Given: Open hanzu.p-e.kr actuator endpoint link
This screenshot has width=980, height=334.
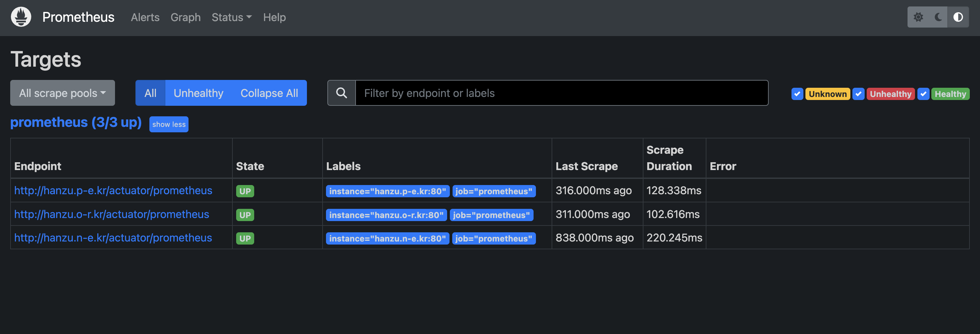Looking at the screenshot, I should pos(113,190).
